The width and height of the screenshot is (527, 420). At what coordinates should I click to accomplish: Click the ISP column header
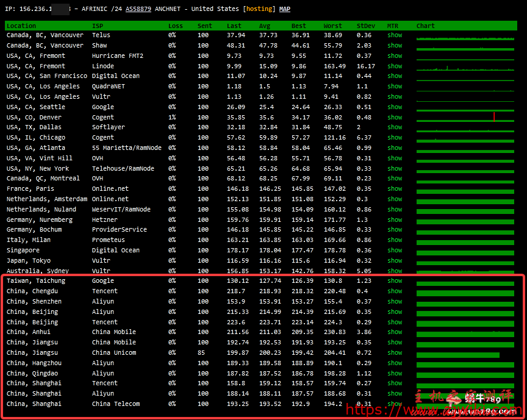tap(98, 26)
